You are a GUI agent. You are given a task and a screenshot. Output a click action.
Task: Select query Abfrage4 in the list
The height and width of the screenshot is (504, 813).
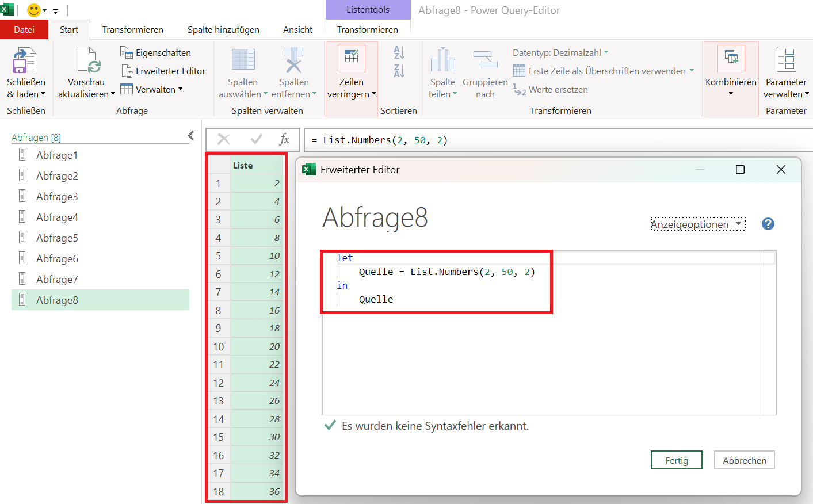(100, 217)
